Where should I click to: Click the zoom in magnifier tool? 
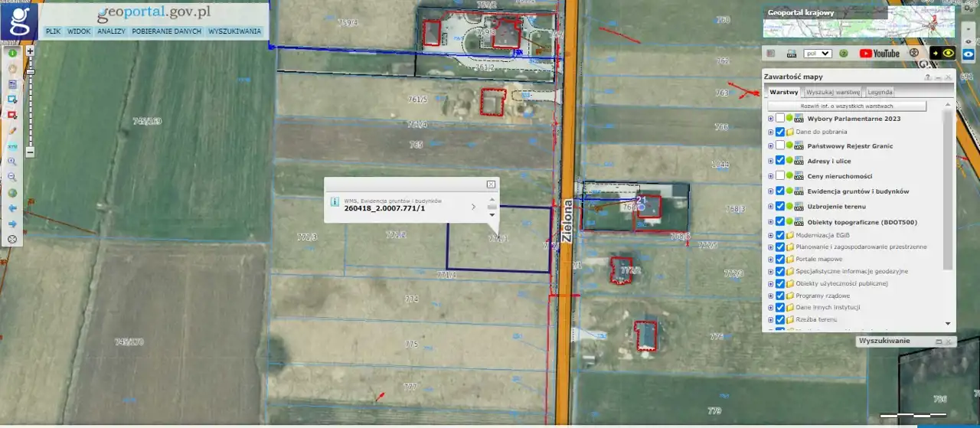click(12, 162)
